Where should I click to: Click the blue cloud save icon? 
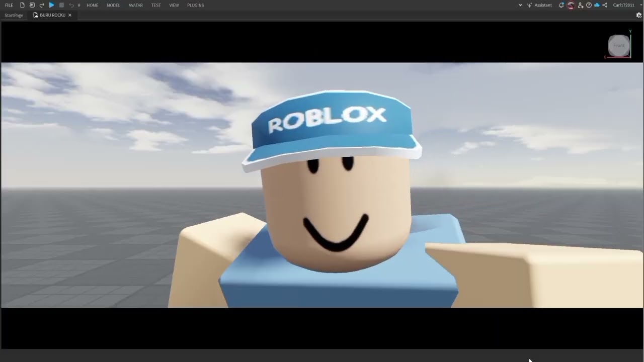597,5
